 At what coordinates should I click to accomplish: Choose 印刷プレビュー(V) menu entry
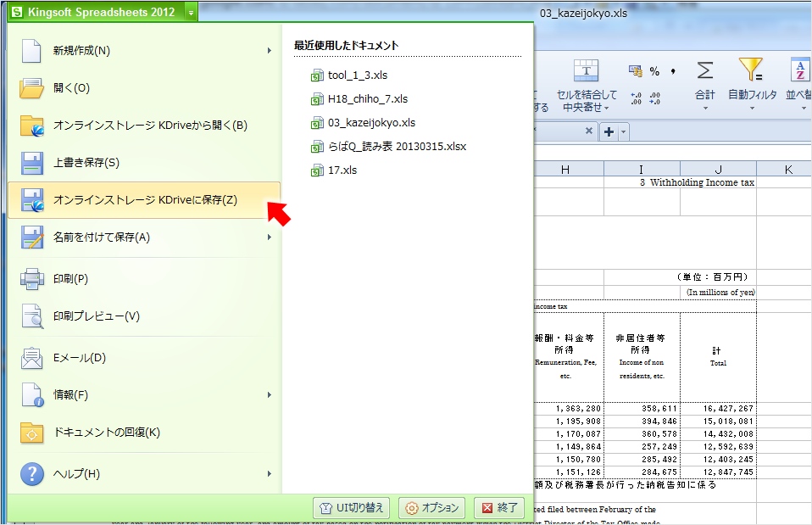point(144,316)
